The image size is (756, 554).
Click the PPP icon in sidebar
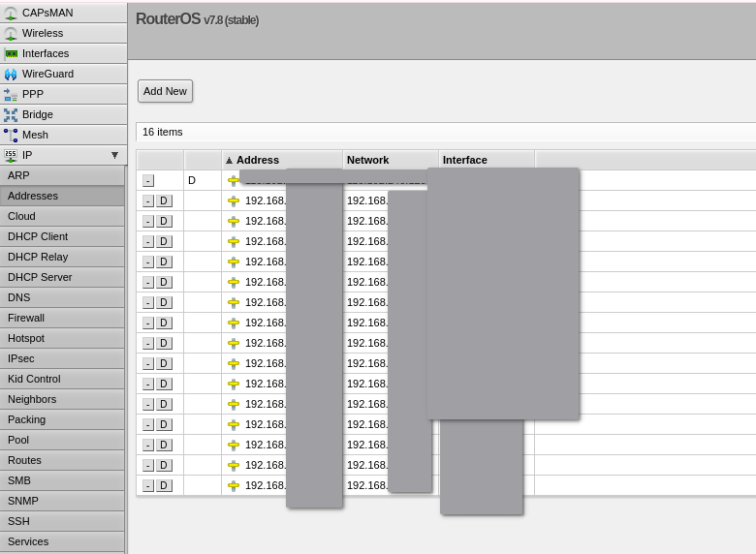[x=11, y=94]
